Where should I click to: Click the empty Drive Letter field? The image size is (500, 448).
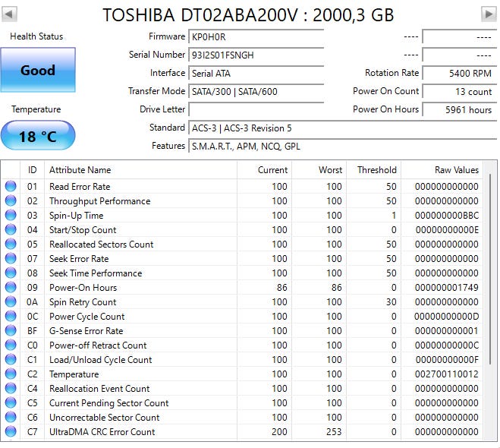(256, 110)
